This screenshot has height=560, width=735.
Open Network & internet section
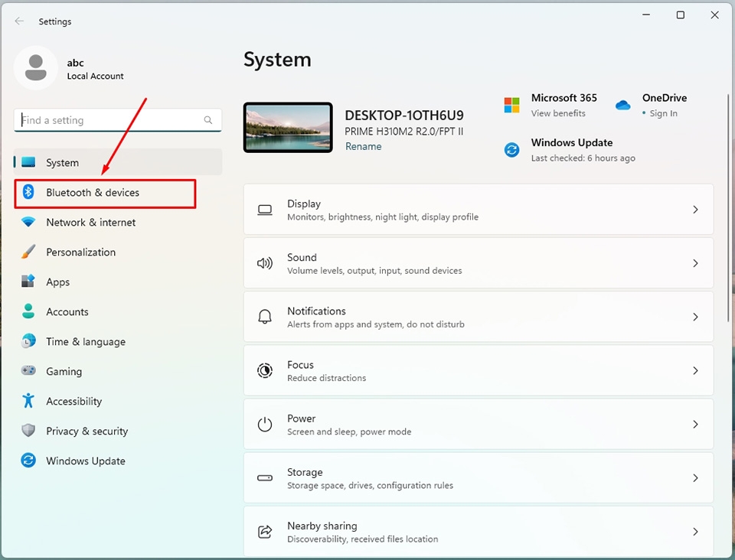coord(118,222)
